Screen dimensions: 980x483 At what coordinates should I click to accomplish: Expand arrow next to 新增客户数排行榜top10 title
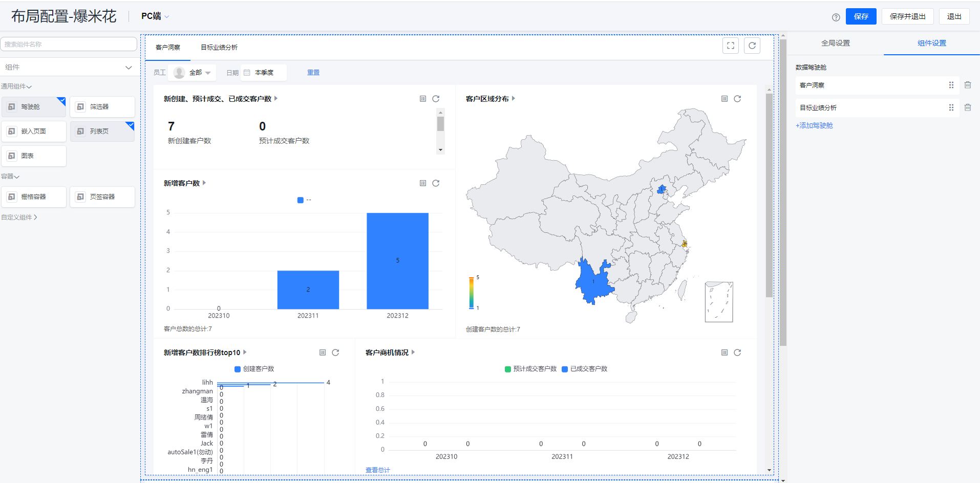point(245,352)
